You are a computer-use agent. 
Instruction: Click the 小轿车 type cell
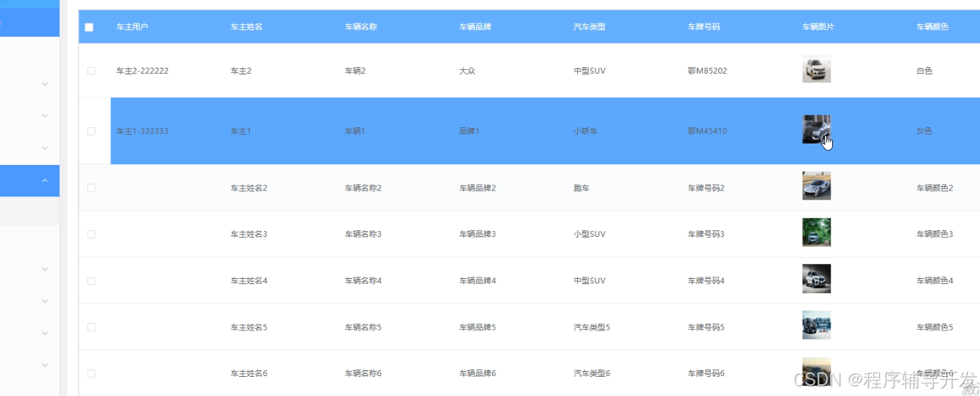pyautogui.click(x=586, y=131)
